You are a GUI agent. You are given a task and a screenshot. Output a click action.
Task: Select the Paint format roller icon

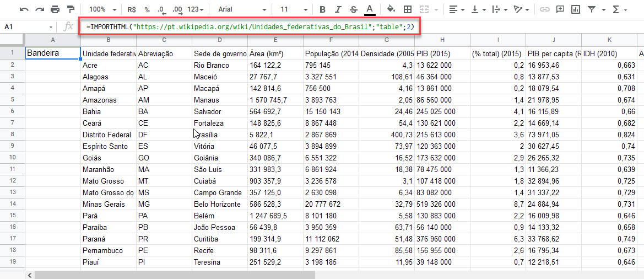[71, 9]
